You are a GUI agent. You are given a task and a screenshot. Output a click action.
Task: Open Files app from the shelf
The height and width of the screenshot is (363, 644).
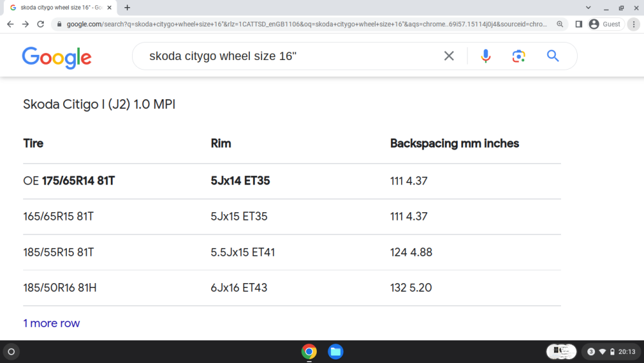click(336, 351)
